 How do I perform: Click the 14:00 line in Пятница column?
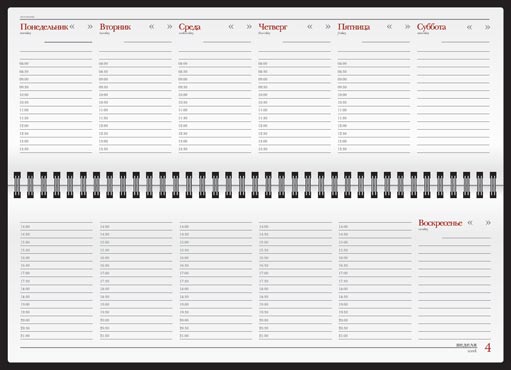[374, 227]
